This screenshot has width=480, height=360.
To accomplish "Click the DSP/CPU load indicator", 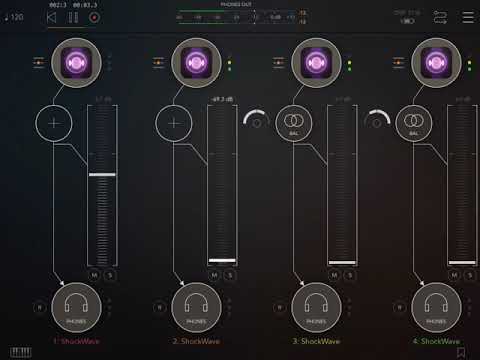I will click(x=407, y=17).
